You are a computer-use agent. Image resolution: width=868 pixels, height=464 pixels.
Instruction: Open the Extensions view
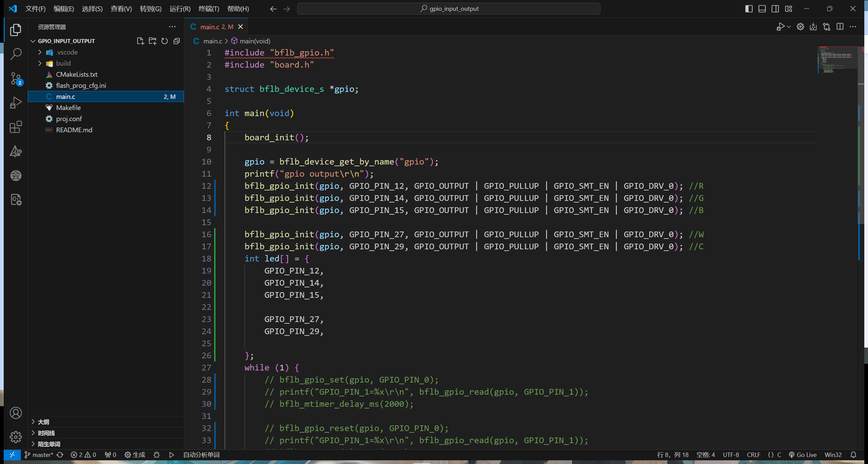click(15, 127)
